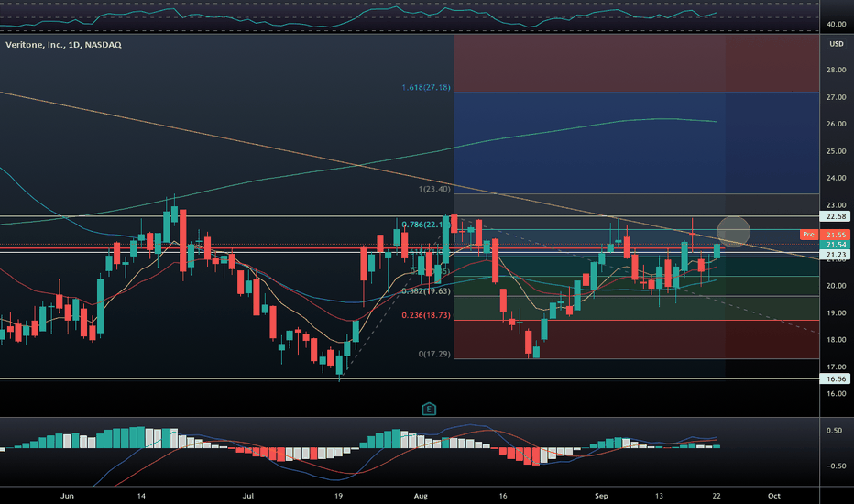The width and height of the screenshot is (854, 504).
Task: Click the Oct label on time axis
Action: point(774,496)
